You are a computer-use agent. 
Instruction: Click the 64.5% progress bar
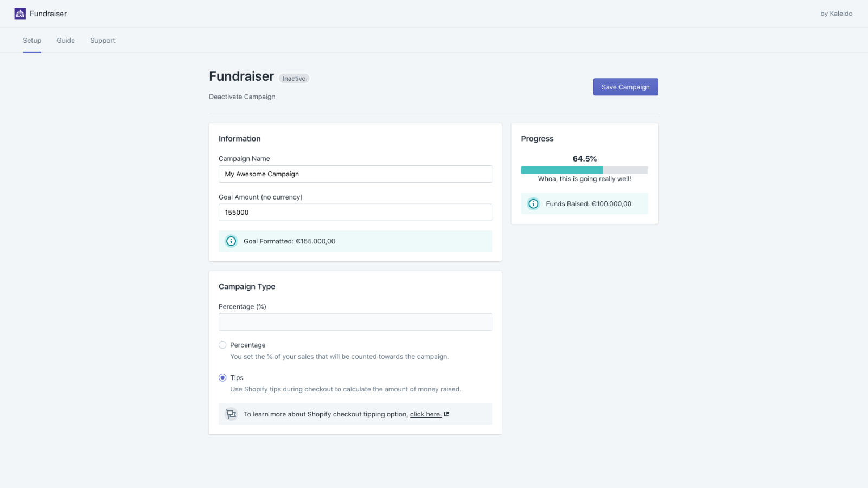[584, 170]
